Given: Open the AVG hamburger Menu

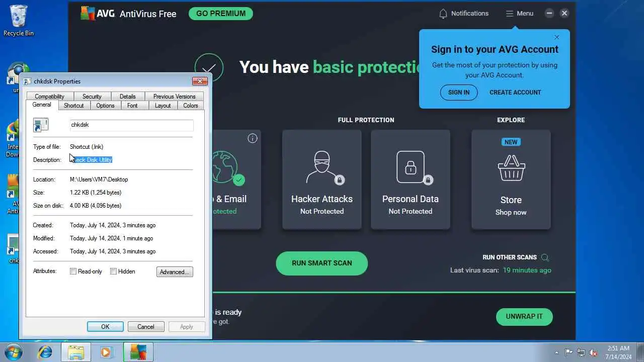Looking at the screenshot, I should point(520,14).
